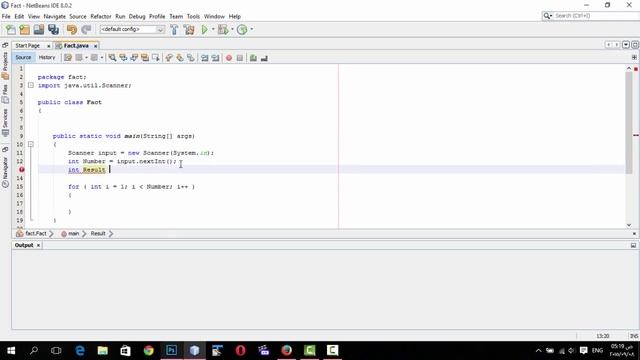This screenshot has width=640, height=360.
Task: Click the Build Project hammer icon
Action: coord(174,29)
